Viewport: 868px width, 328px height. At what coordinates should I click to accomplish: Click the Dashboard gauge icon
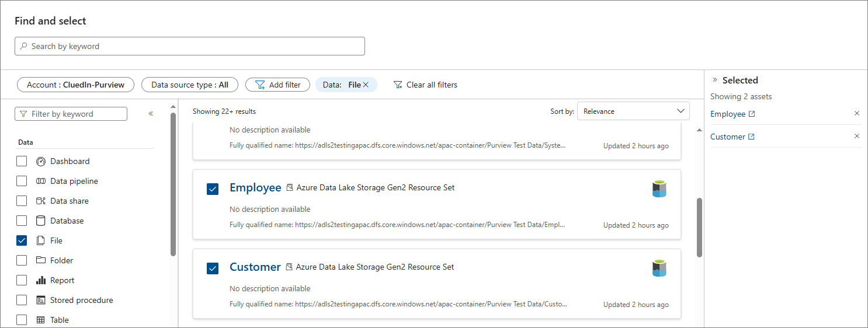(41, 161)
